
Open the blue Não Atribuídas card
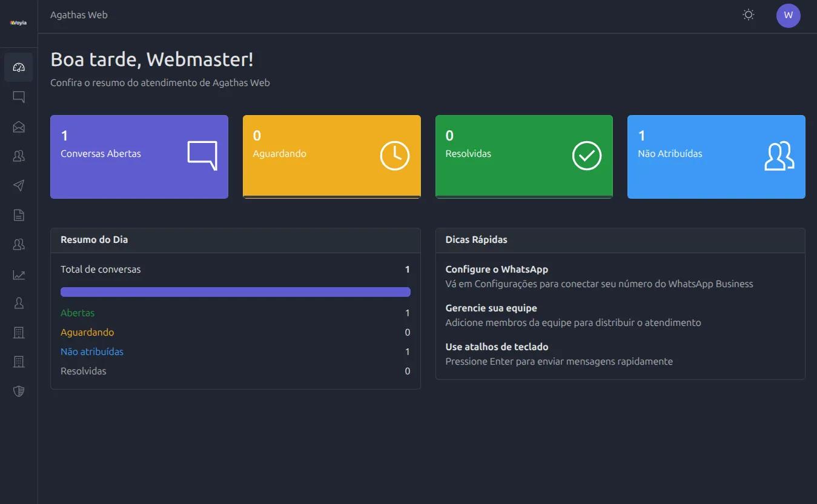(x=716, y=157)
